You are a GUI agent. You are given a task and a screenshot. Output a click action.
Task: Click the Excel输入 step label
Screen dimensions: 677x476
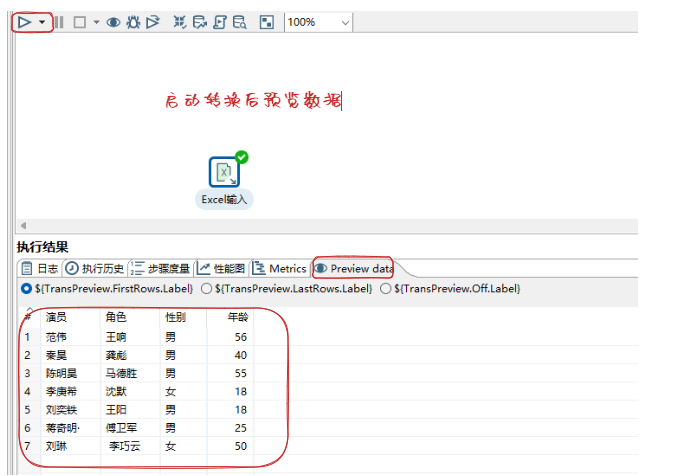(x=224, y=200)
